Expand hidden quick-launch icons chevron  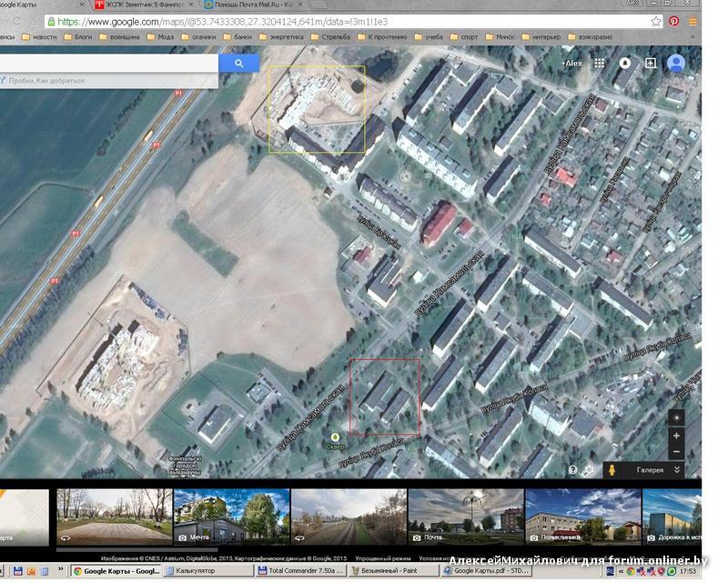(x=60, y=568)
